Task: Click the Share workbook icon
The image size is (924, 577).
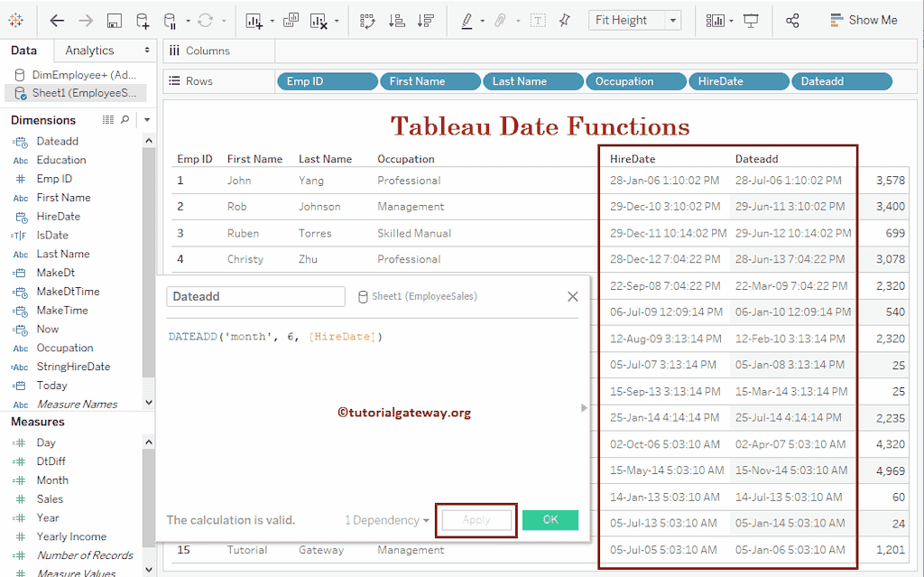Action: pyautogui.click(x=793, y=19)
